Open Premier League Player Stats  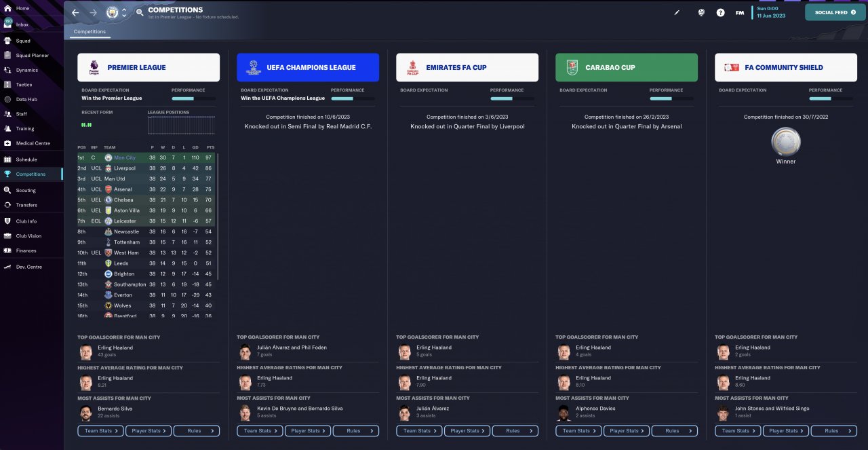click(x=149, y=431)
